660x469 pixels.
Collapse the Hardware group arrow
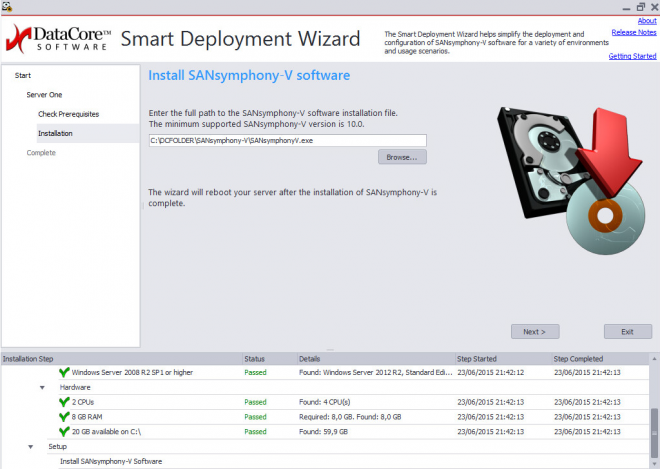pos(42,387)
